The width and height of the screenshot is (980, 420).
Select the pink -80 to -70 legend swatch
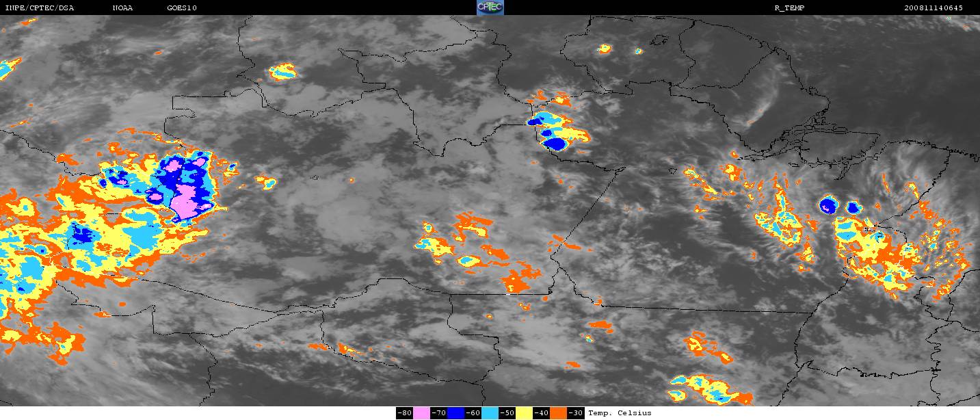421,413
